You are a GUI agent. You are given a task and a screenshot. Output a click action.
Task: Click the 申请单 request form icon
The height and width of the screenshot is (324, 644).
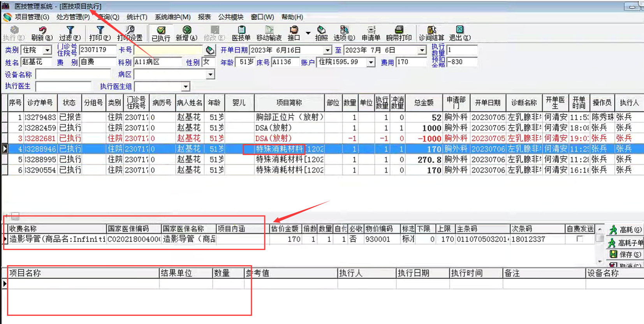click(x=371, y=33)
